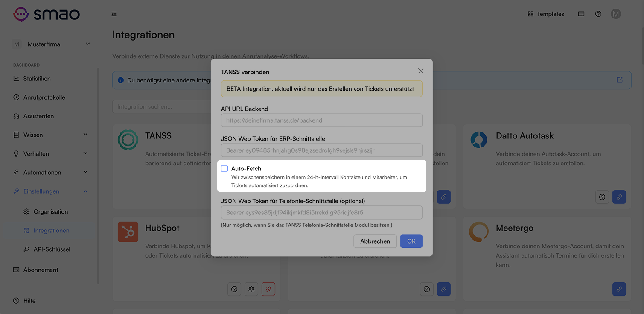Click the Meetergo logo
This screenshot has height=314, width=644.
[x=479, y=232]
